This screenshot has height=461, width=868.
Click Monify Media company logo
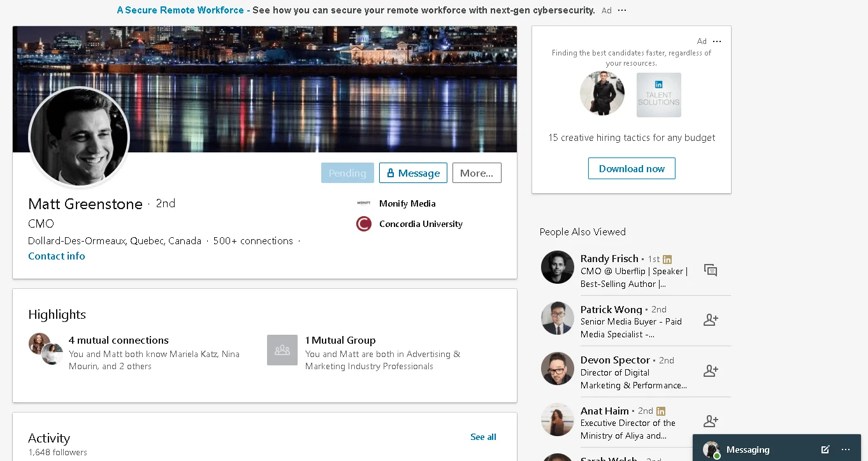[364, 203]
